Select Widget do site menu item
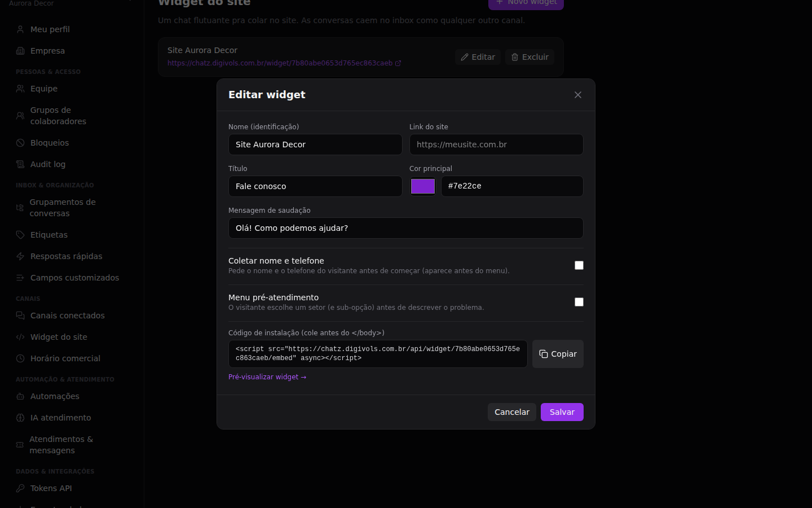 [72, 337]
